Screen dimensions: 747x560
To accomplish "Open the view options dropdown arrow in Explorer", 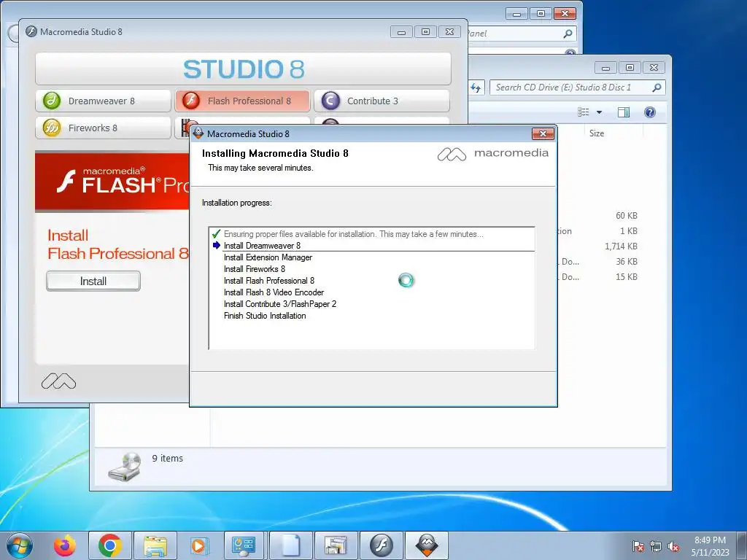I will click(x=600, y=112).
